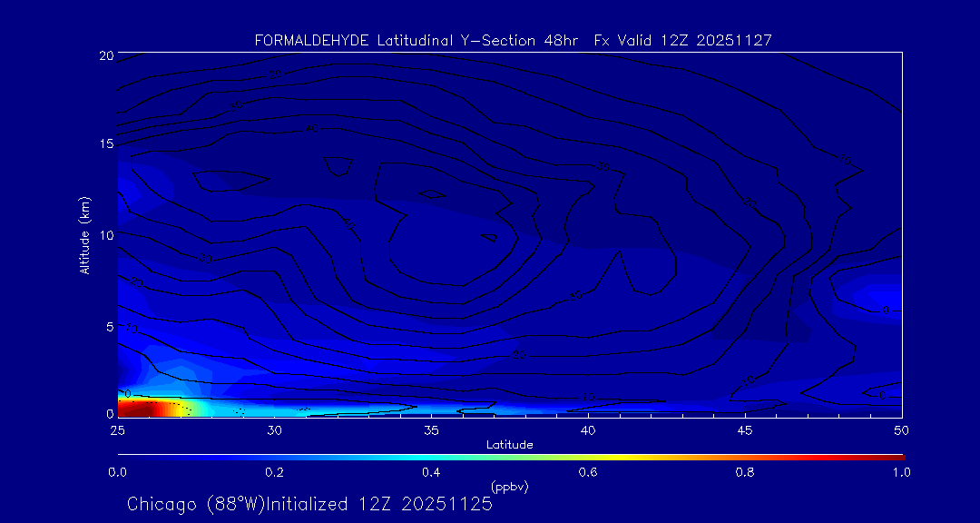Select the 0.2 value on the color scale
Image resolution: width=980 pixels, height=523 pixels.
coord(274,472)
